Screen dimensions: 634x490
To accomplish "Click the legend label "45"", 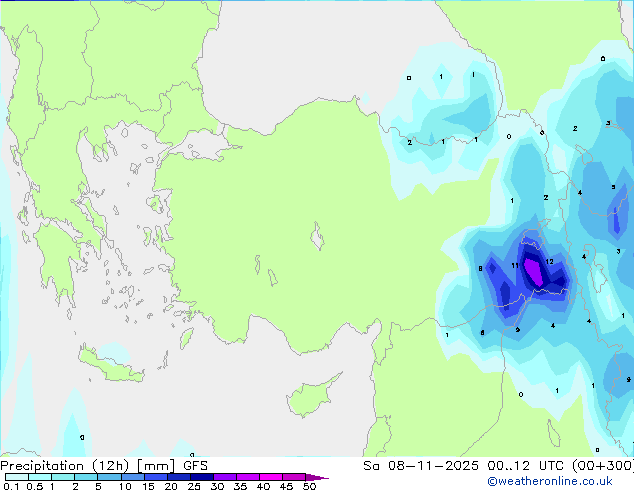I will [286, 486].
